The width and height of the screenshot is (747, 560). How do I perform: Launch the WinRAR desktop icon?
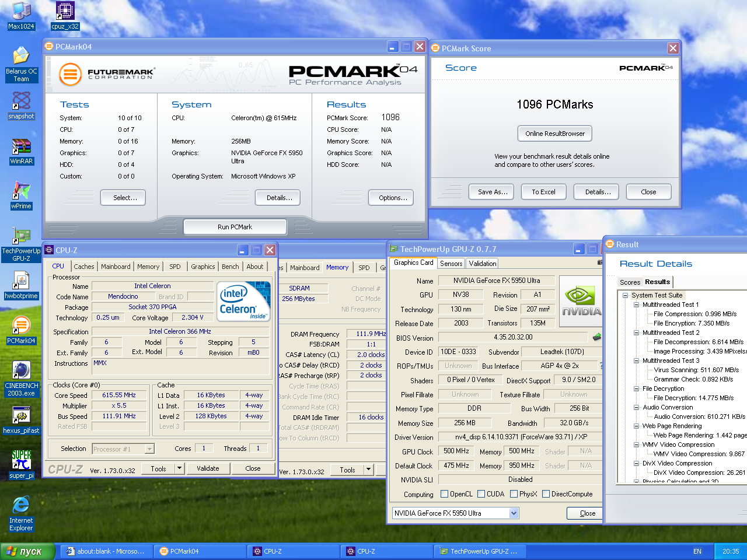pyautogui.click(x=21, y=151)
